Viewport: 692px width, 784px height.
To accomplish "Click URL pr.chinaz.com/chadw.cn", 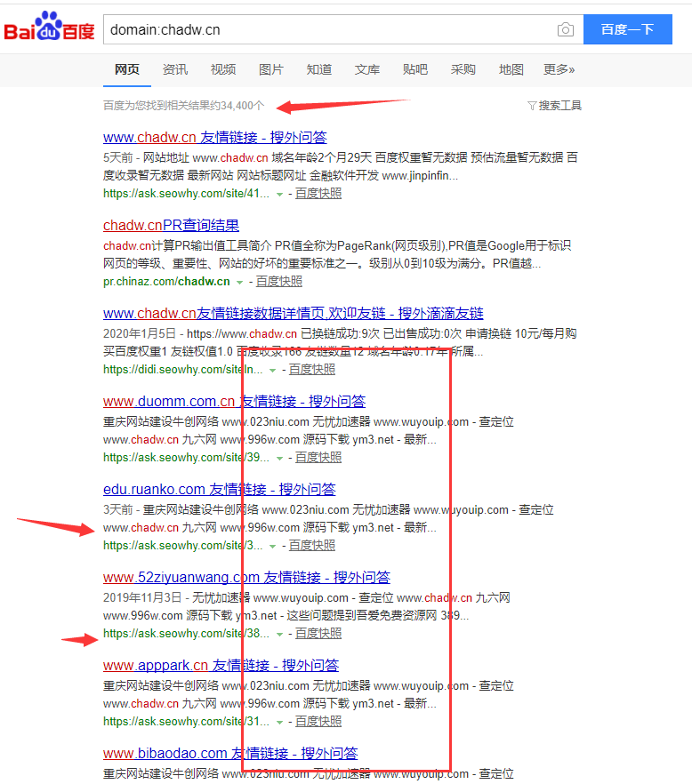I will [x=166, y=282].
